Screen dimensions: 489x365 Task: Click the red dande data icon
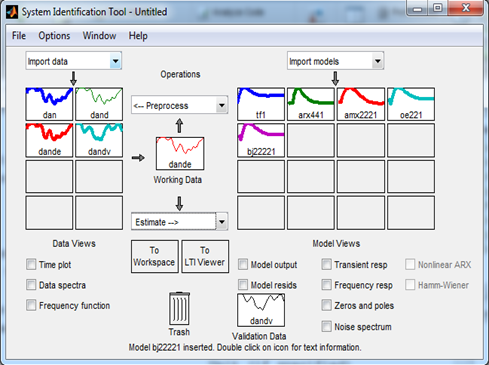click(x=49, y=140)
